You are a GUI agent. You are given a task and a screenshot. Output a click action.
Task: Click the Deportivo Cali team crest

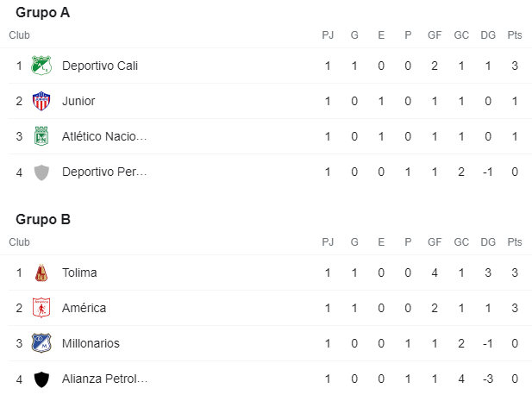point(41,66)
